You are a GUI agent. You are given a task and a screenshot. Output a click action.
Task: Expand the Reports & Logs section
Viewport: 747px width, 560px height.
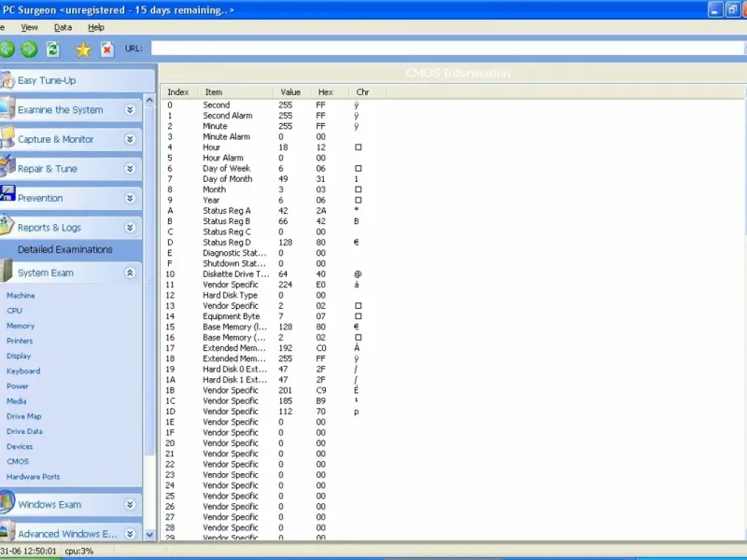pyautogui.click(x=130, y=228)
